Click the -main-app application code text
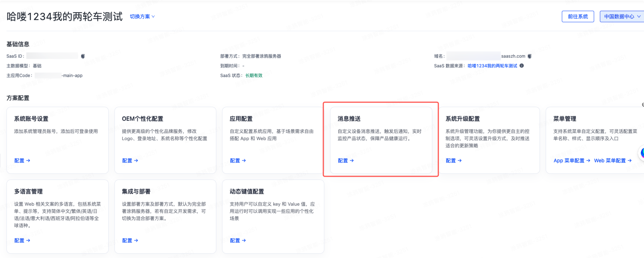The height and width of the screenshot is (258, 644). [x=72, y=76]
